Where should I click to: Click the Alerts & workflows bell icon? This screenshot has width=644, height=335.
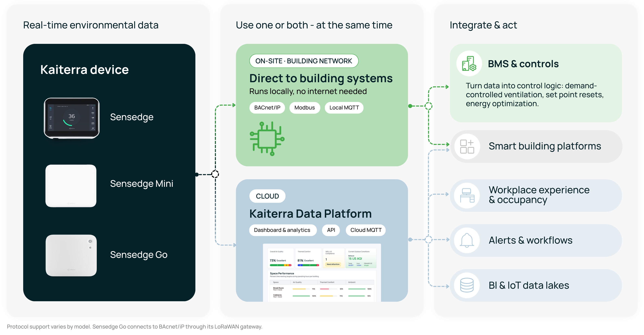pos(467,240)
